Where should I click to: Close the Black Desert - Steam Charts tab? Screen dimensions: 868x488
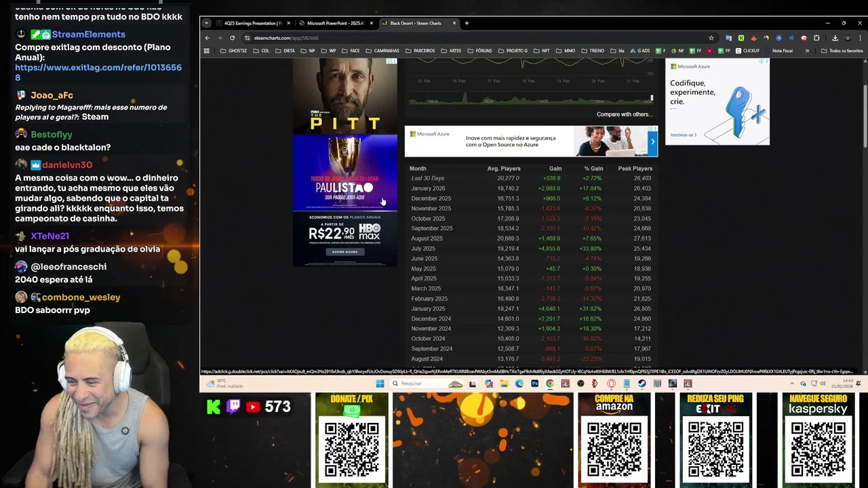(454, 23)
